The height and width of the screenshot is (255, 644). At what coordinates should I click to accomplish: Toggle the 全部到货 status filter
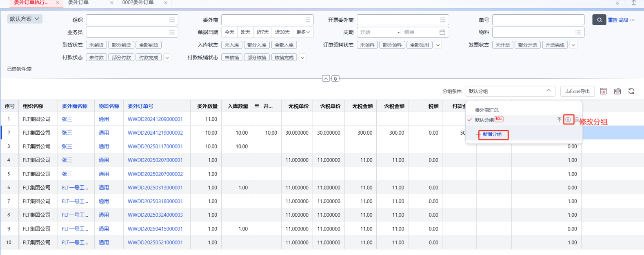pyautogui.click(x=149, y=45)
